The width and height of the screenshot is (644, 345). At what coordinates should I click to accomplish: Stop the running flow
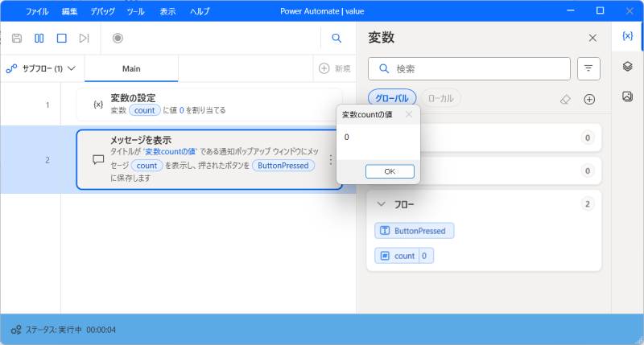(x=62, y=38)
